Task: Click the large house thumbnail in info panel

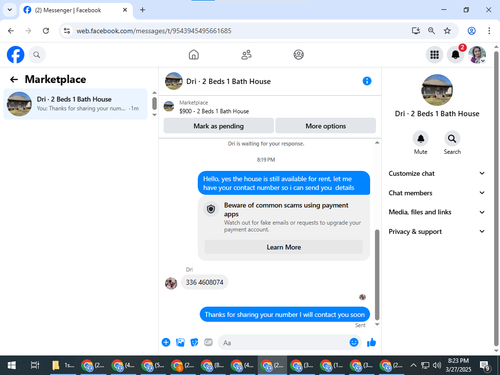Action: [x=437, y=90]
